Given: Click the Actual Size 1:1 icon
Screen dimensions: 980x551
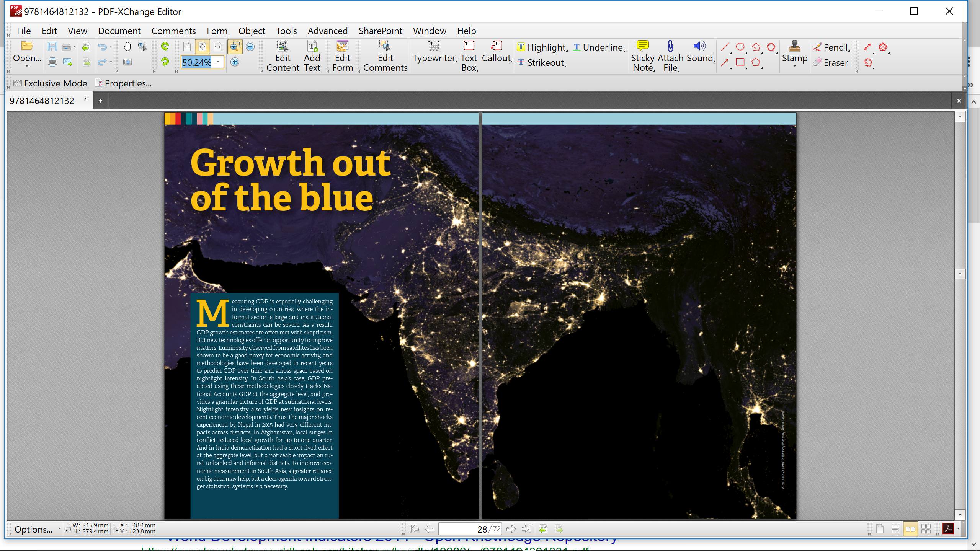Looking at the screenshot, I should (187, 47).
